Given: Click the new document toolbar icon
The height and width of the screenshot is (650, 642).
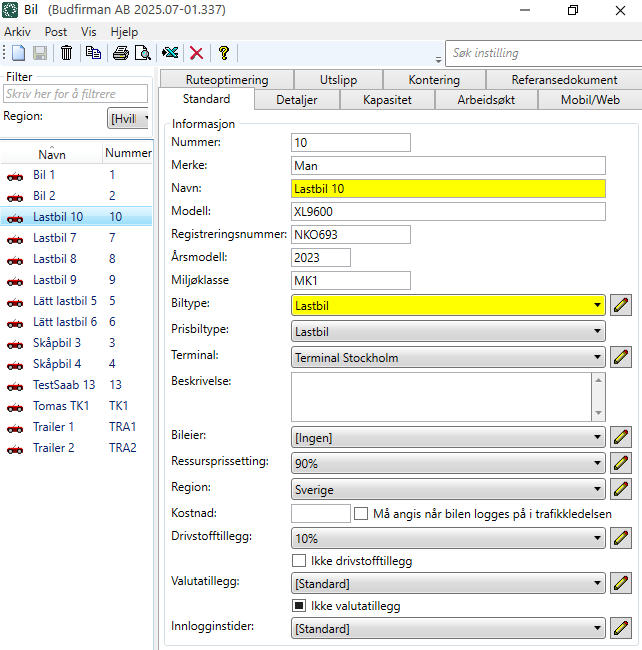Looking at the screenshot, I should [x=18, y=53].
